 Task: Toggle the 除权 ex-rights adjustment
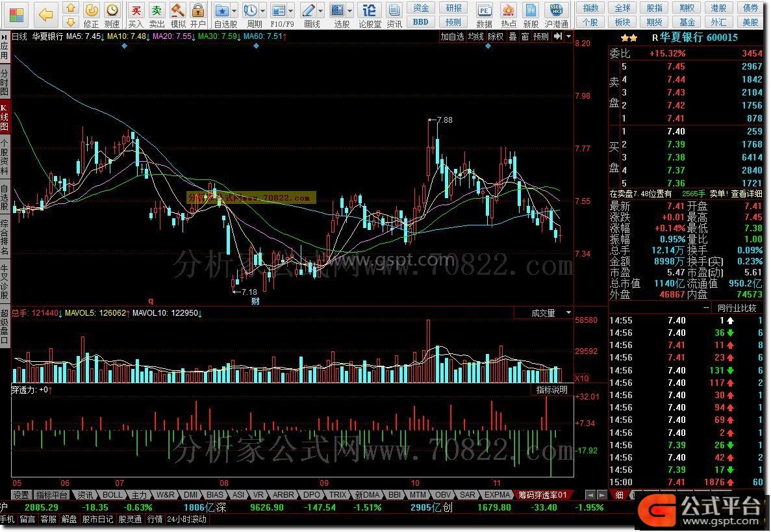click(496, 36)
